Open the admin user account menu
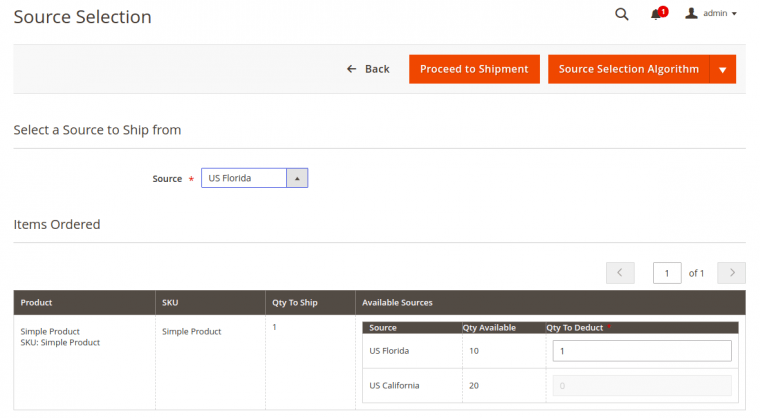The width and height of the screenshot is (760, 418). 711,14
